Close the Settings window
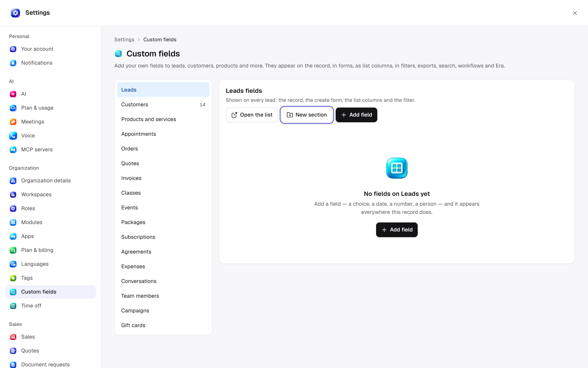This screenshot has width=588, height=368. (x=575, y=13)
